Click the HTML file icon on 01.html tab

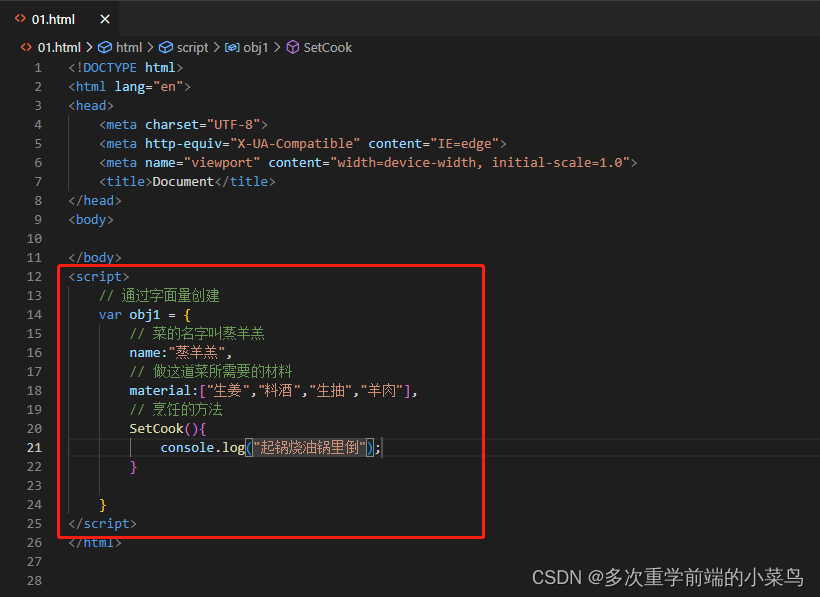click(x=20, y=19)
